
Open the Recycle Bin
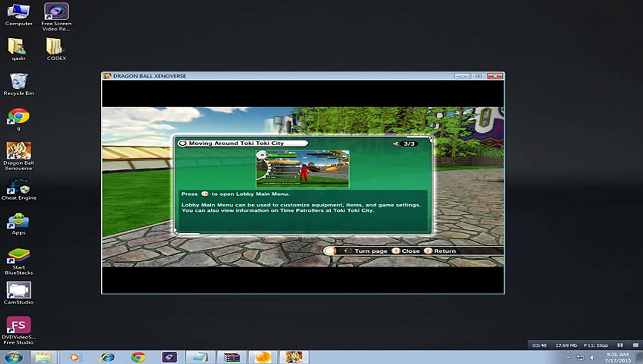[19, 84]
